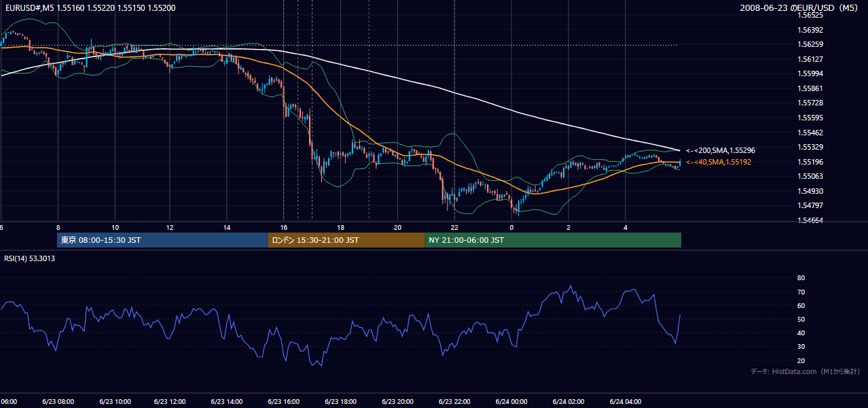The height and width of the screenshot is (408, 868).
Task: Click RSI scale value 20
Action: 801,360
